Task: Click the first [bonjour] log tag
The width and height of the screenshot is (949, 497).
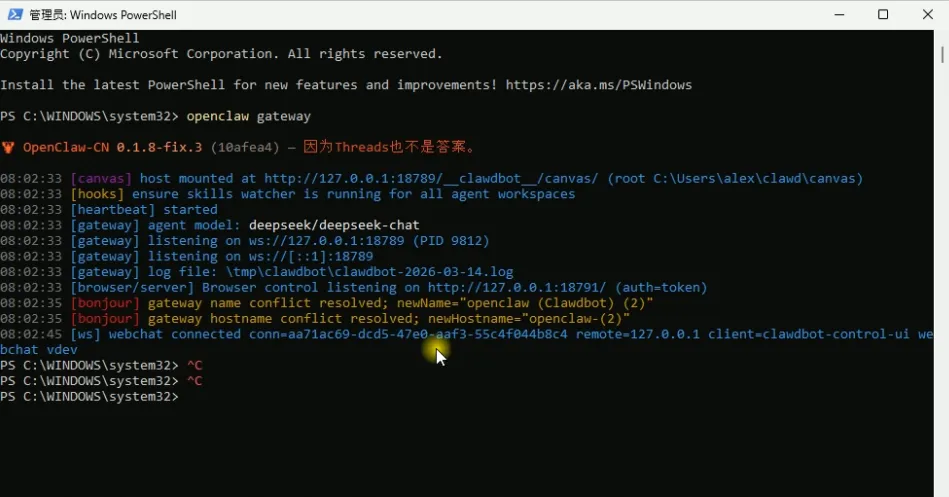Action: [105, 303]
